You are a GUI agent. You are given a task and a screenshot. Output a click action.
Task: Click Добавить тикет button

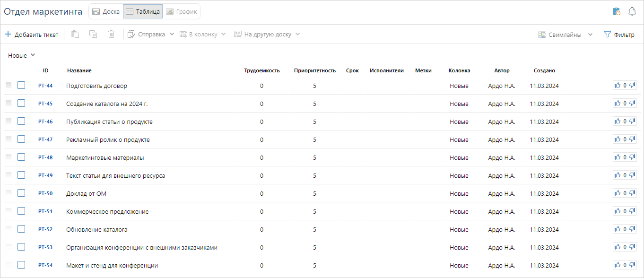32,35
